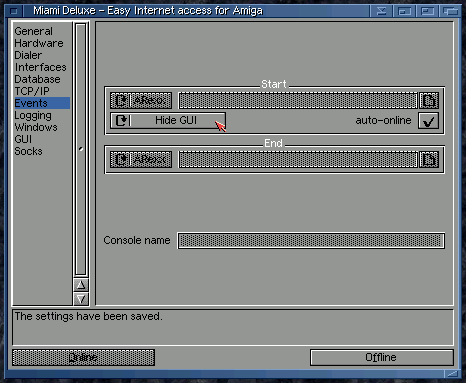Click the window close gadget at top left
This screenshot has width=466, height=383.
(x=14, y=11)
